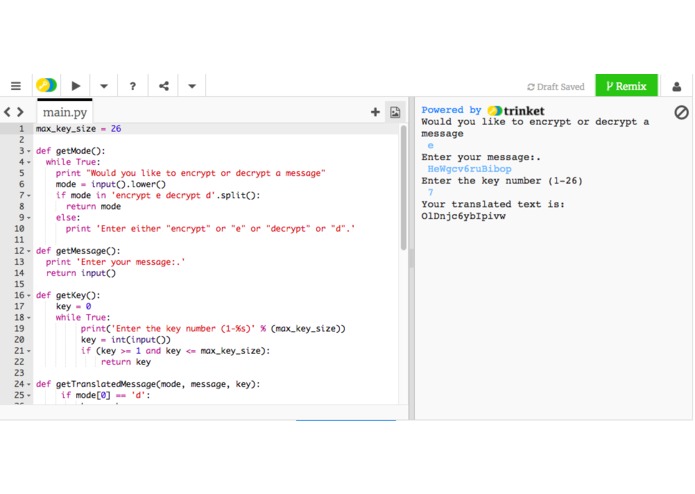Click 'mode = input().lower()' line
The image size is (695, 494).
click(110, 184)
